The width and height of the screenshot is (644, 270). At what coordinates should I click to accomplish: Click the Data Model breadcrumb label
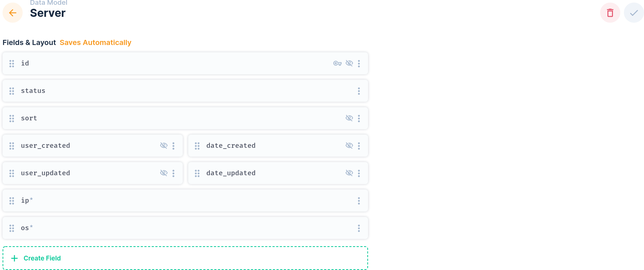point(48,3)
